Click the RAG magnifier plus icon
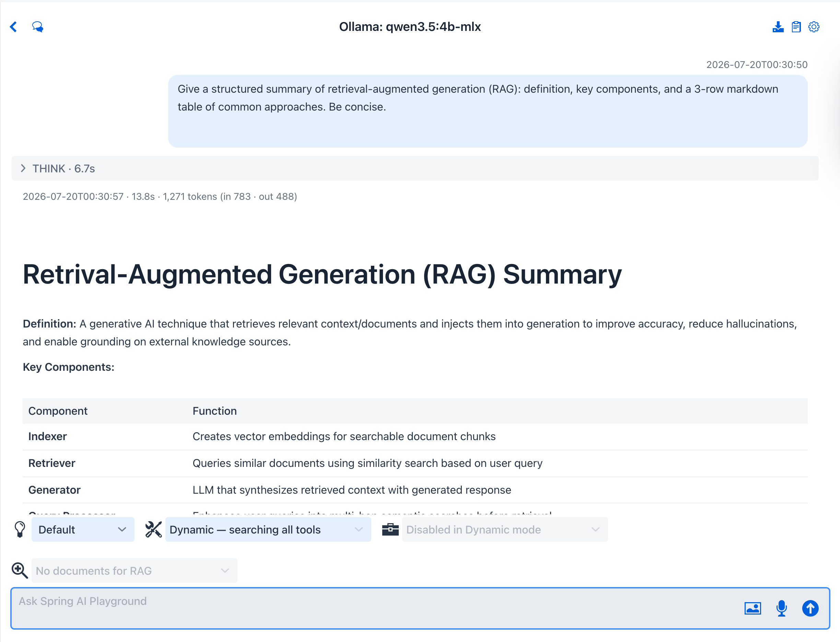Image resolution: width=840 pixels, height=642 pixels. 20,570
